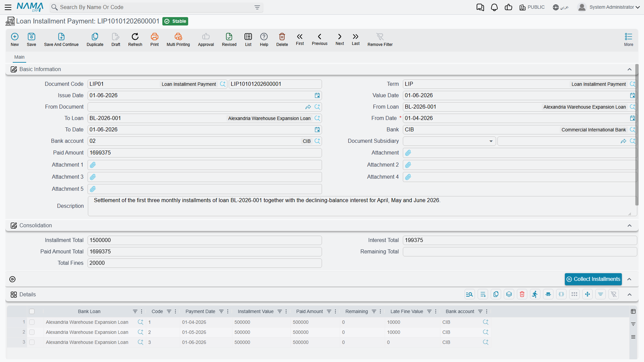
Task: Check row 2 checkbox (01-05-2026)
Action: (x=32, y=332)
